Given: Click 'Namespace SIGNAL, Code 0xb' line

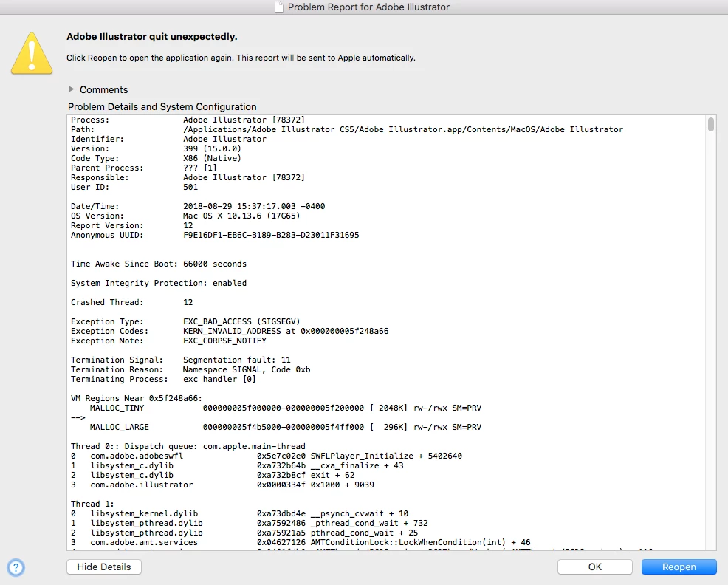Looking at the screenshot, I should (246, 370).
